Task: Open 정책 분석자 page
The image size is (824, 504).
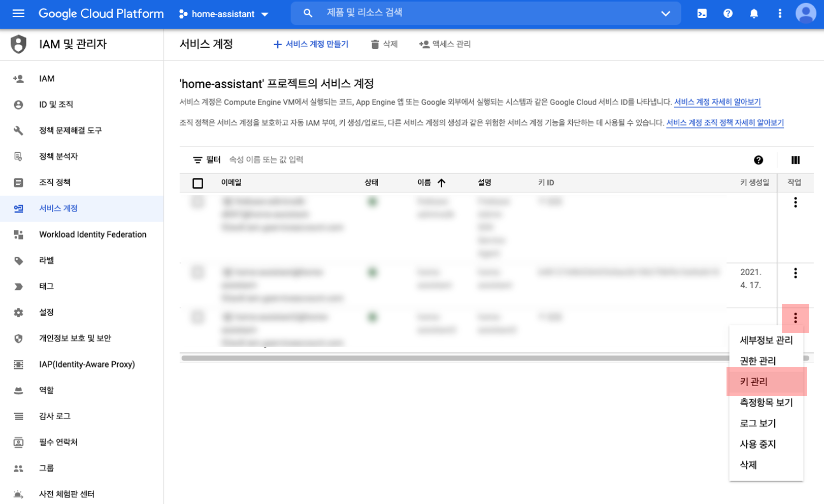Action: tap(82, 156)
